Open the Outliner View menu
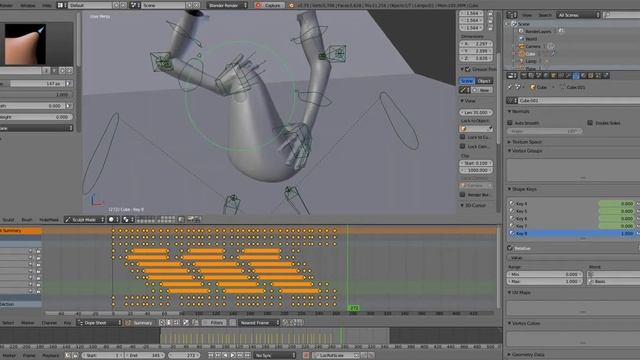The height and width of the screenshot is (360, 640). coord(527,15)
